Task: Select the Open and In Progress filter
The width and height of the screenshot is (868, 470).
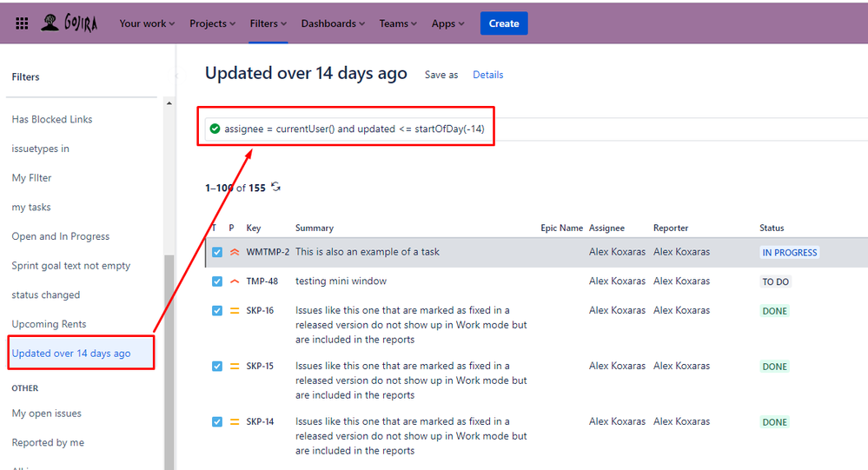Action: pos(60,236)
